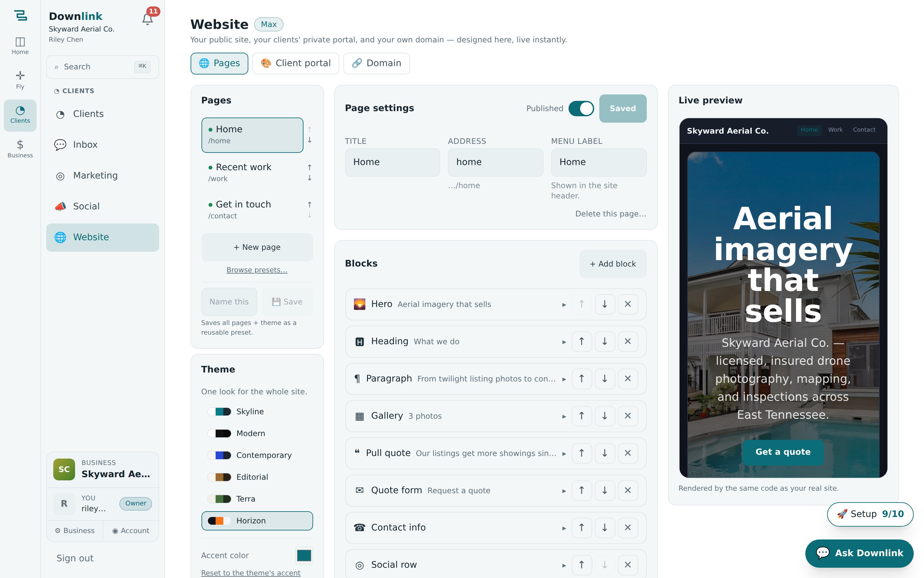
Task: Select the Skyline theme
Action: click(257, 412)
